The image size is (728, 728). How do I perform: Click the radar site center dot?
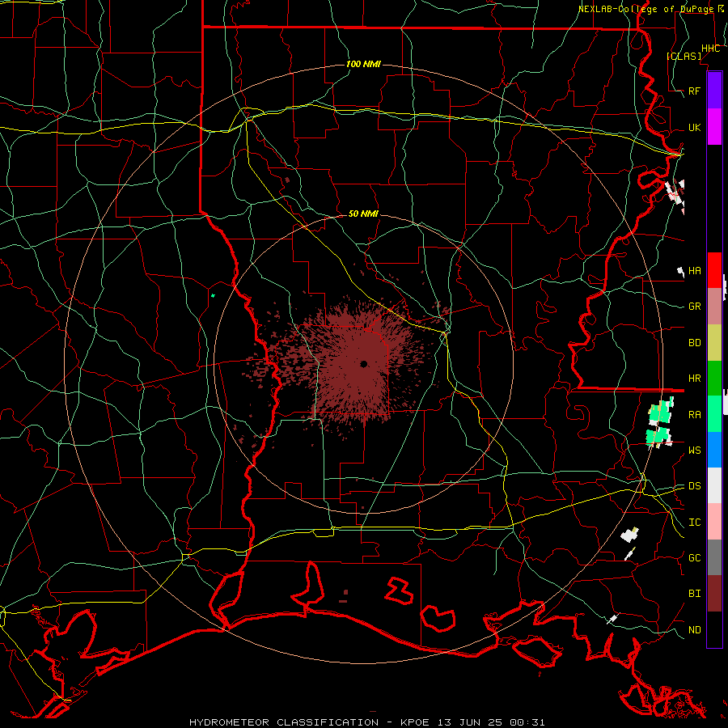[364, 364]
